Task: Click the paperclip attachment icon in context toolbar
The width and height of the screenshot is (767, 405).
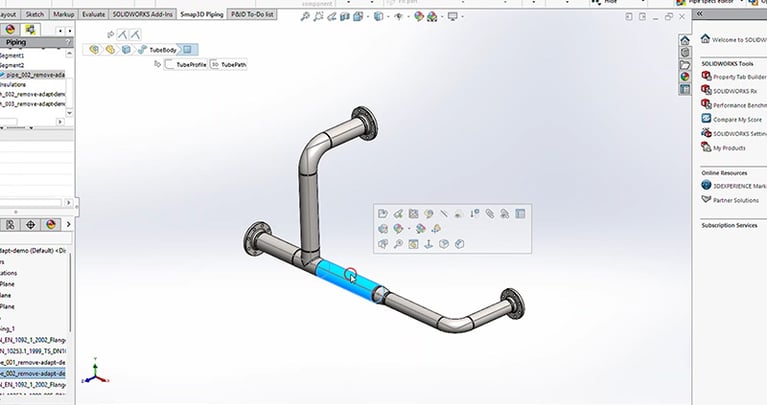Action: click(490, 214)
